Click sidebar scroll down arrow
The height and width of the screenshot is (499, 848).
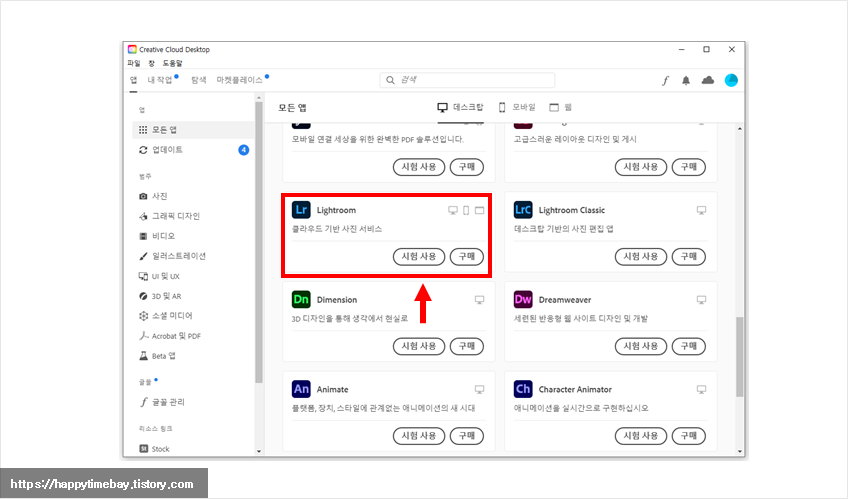pos(259,451)
